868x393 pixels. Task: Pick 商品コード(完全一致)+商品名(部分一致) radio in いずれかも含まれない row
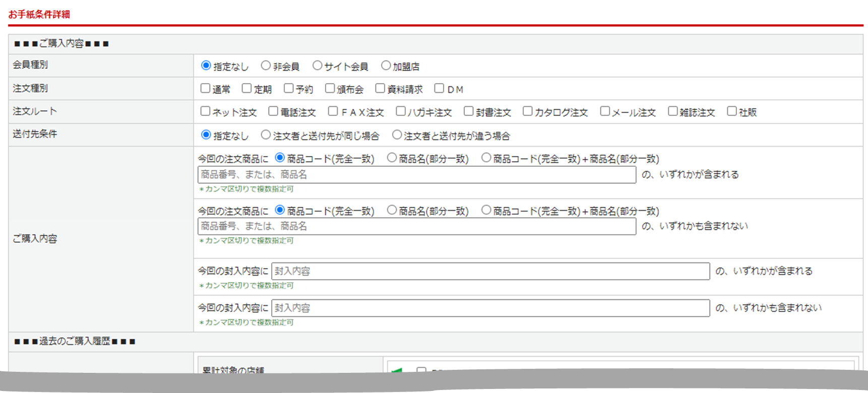pos(486,210)
